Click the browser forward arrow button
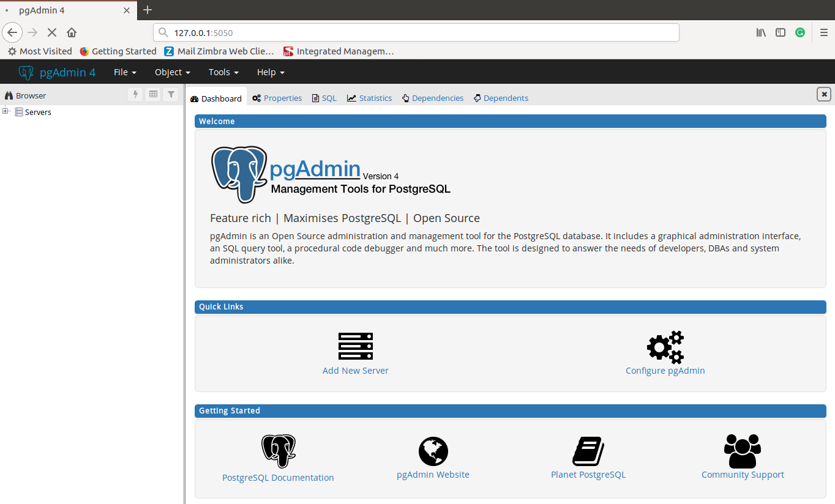835x504 pixels. (x=33, y=32)
